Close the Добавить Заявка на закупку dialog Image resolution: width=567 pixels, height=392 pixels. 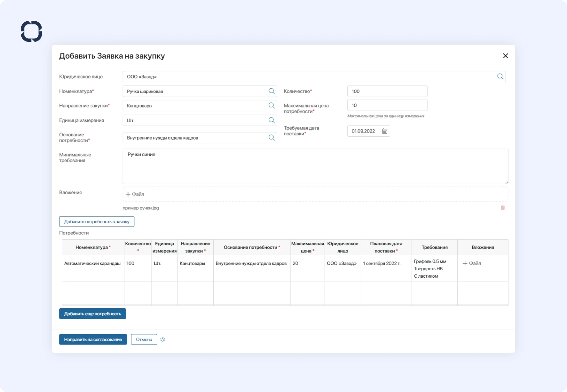tap(505, 56)
